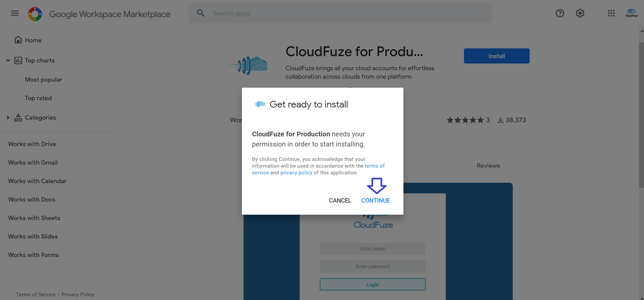The height and width of the screenshot is (300, 644).
Task: Expand the Categories section arrow
Action: coord(8,118)
